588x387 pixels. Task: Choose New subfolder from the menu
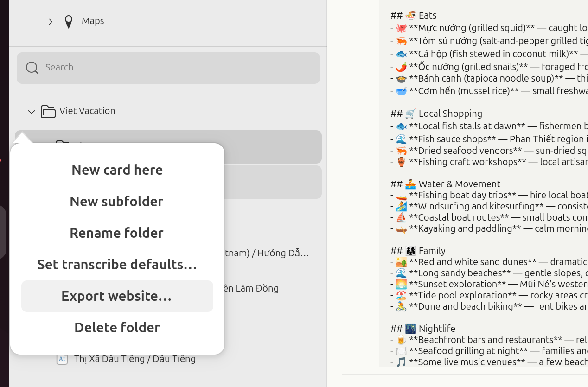[117, 201]
